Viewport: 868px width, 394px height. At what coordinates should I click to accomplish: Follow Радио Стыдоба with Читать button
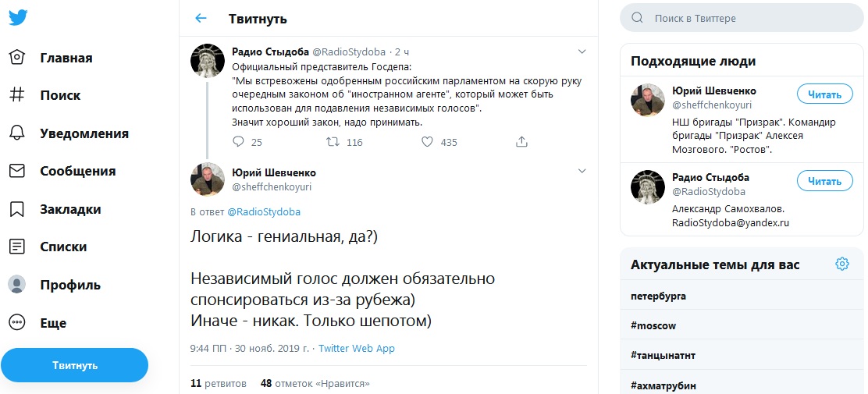(824, 181)
